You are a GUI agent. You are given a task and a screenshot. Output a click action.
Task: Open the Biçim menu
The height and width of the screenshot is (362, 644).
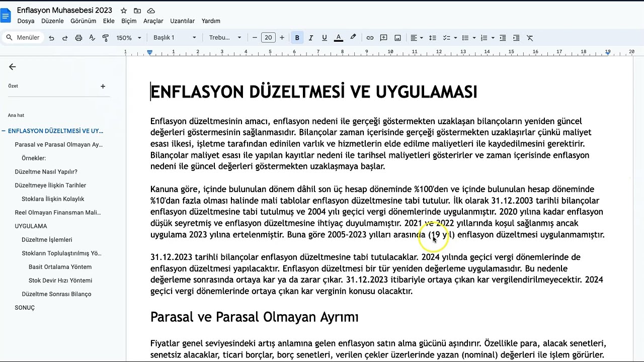pyautogui.click(x=129, y=21)
